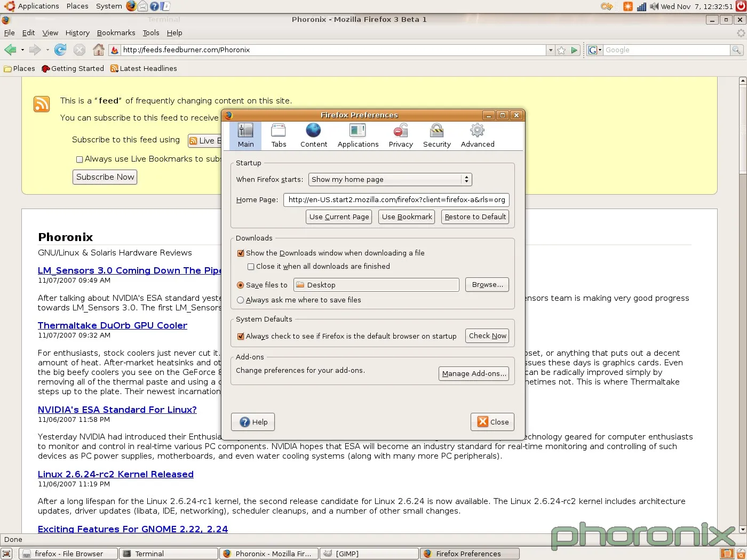Image resolution: width=747 pixels, height=560 pixels.
Task: Open the Applications preferences pane
Action: point(358,135)
